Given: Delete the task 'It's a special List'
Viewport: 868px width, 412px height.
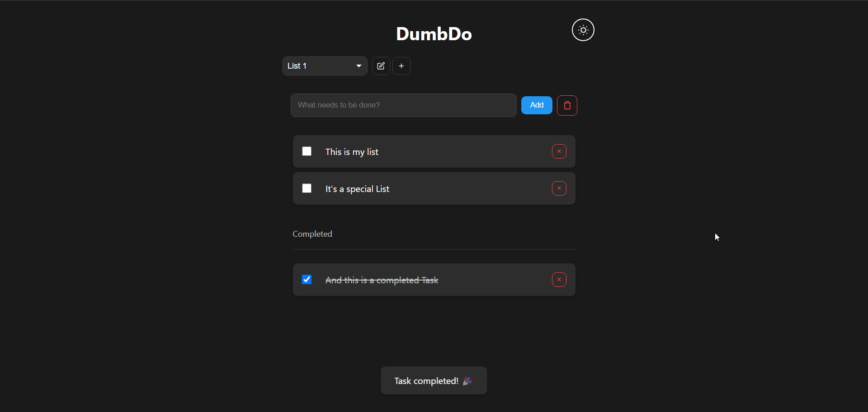Looking at the screenshot, I should 559,188.
